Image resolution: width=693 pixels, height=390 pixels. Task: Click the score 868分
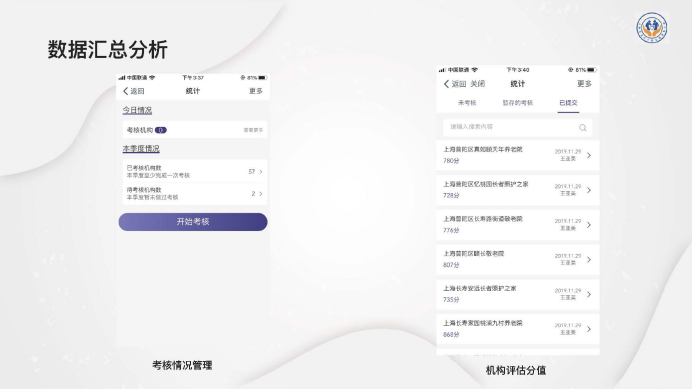(451, 335)
